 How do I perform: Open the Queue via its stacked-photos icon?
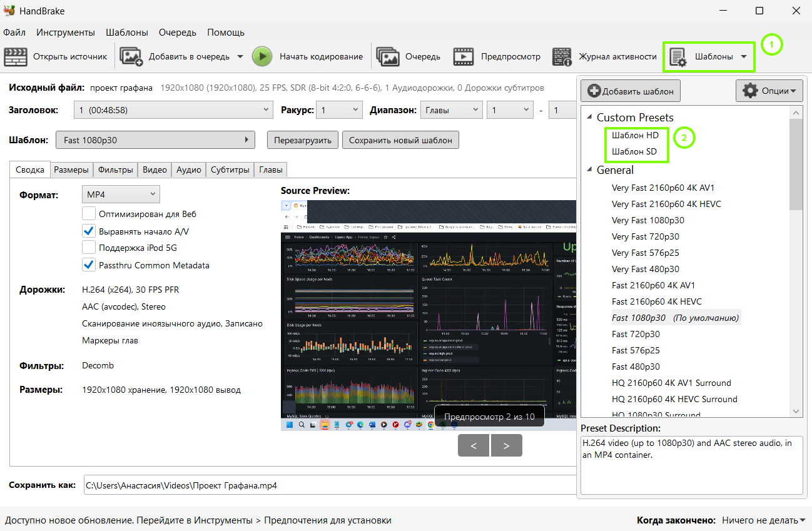(x=388, y=56)
